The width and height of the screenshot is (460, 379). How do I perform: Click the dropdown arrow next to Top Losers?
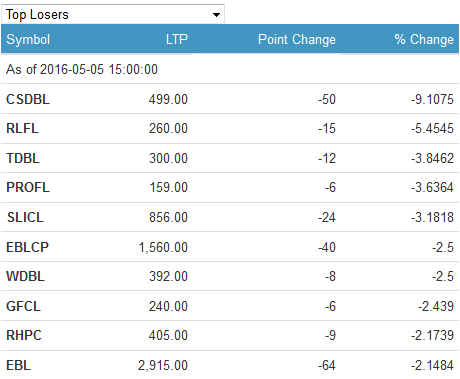(216, 15)
